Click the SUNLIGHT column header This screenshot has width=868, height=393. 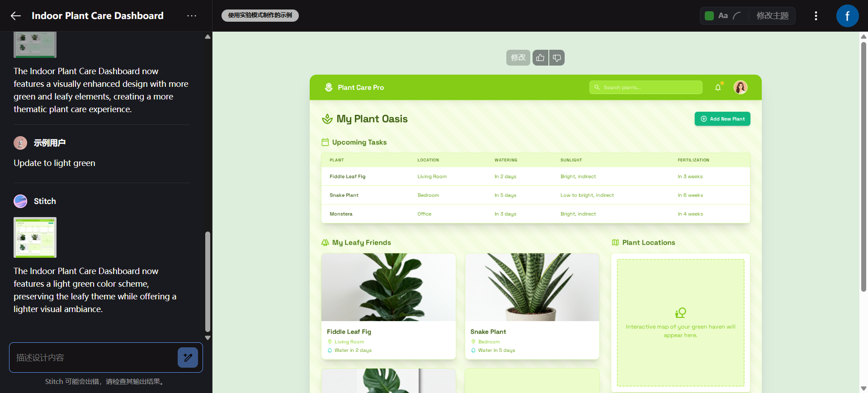pos(571,160)
